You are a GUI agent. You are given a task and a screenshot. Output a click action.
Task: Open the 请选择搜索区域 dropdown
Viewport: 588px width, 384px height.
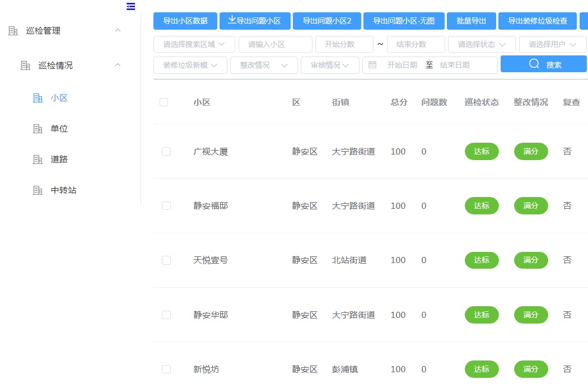coord(194,44)
